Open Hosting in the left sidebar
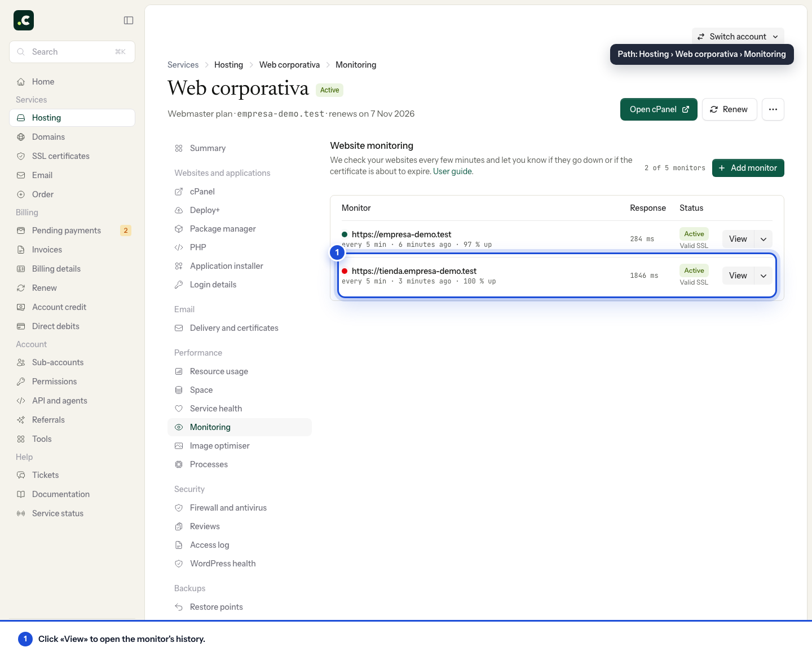Viewport: 812px width, 656px height. point(72,118)
